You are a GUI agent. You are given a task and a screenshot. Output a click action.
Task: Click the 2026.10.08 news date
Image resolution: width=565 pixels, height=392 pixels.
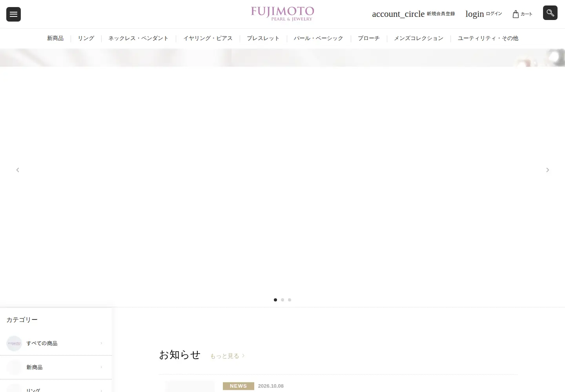[271, 386]
